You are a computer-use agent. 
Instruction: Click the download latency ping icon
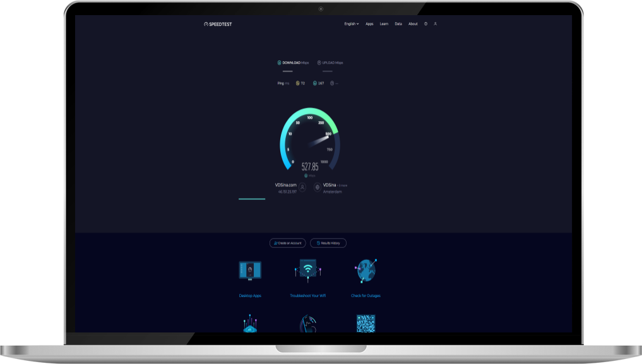click(x=315, y=83)
